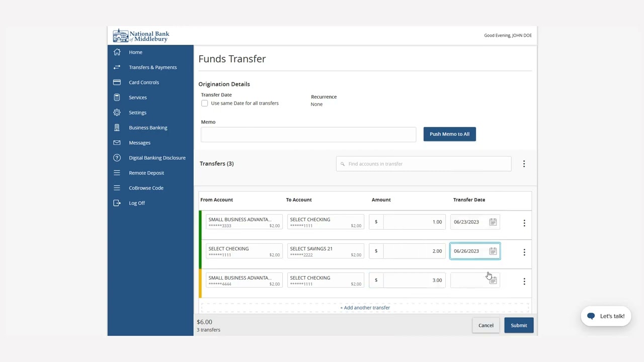Open three-dot menu for the $3.00 transfer
The image size is (644, 362).
pos(524,281)
